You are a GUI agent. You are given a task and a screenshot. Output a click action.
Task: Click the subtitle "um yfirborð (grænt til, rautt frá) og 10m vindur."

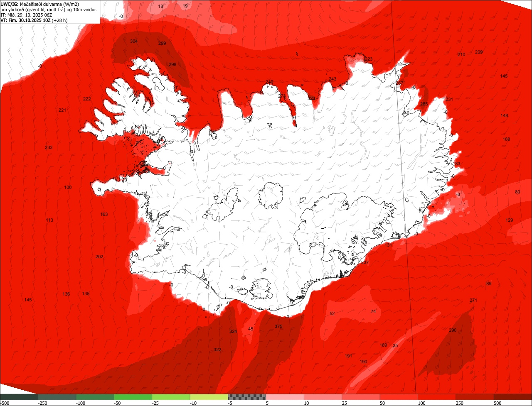49,9
